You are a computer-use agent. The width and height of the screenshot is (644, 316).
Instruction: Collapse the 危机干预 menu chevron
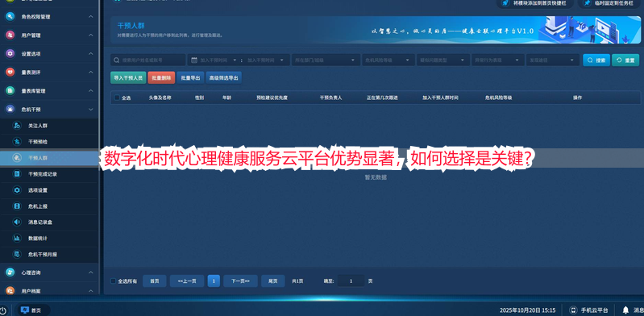coord(91,110)
